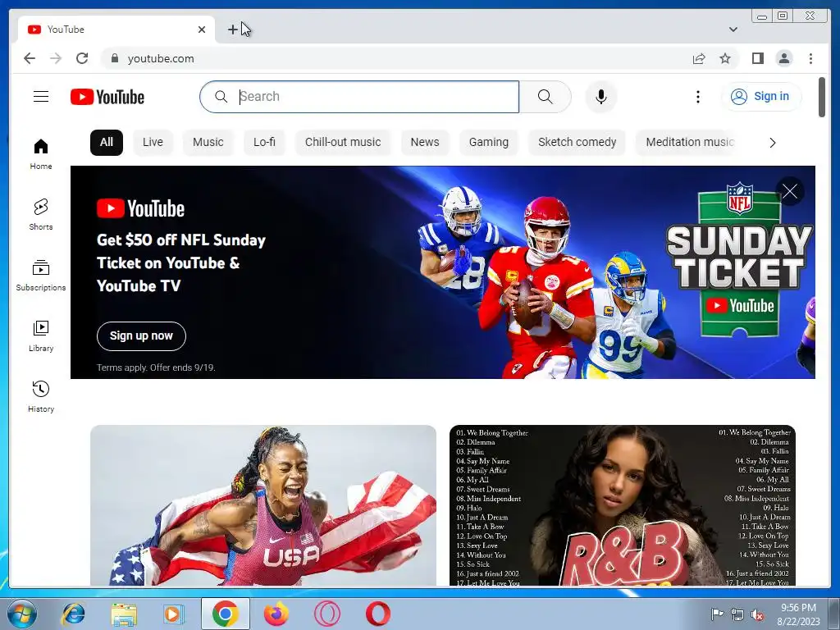Select the Chill-out music filter chip
Image resolution: width=840 pixels, height=630 pixels.
point(343,143)
